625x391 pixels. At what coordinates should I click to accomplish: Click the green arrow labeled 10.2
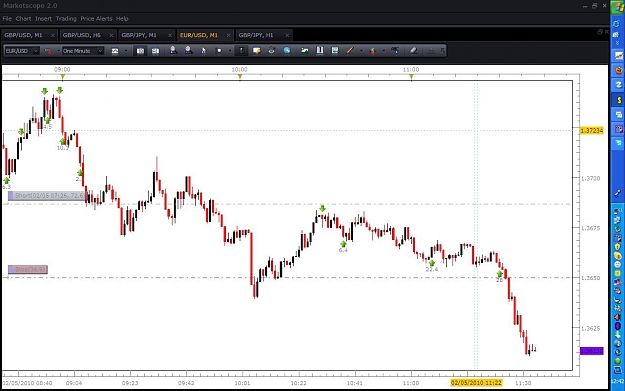click(x=63, y=141)
